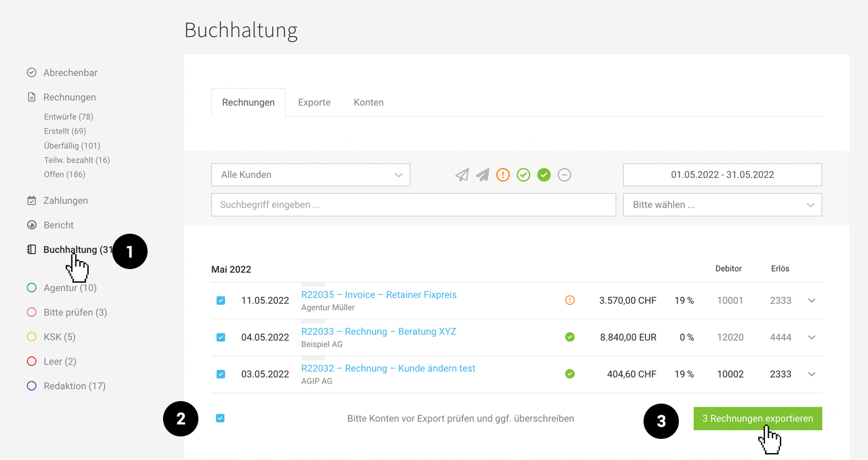The width and height of the screenshot is (868, 460).
Task: Uncheck the checkbox for invoice R22035
Action: [x=221, y=301]
